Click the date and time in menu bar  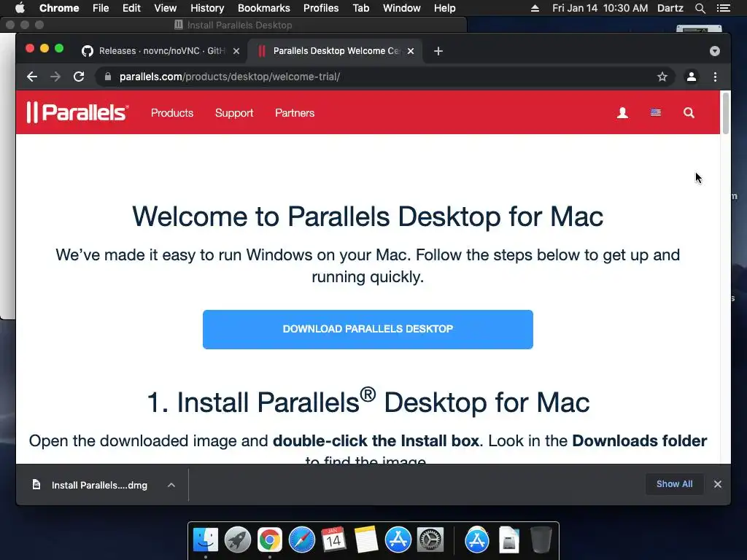click(x=600, y=8)
